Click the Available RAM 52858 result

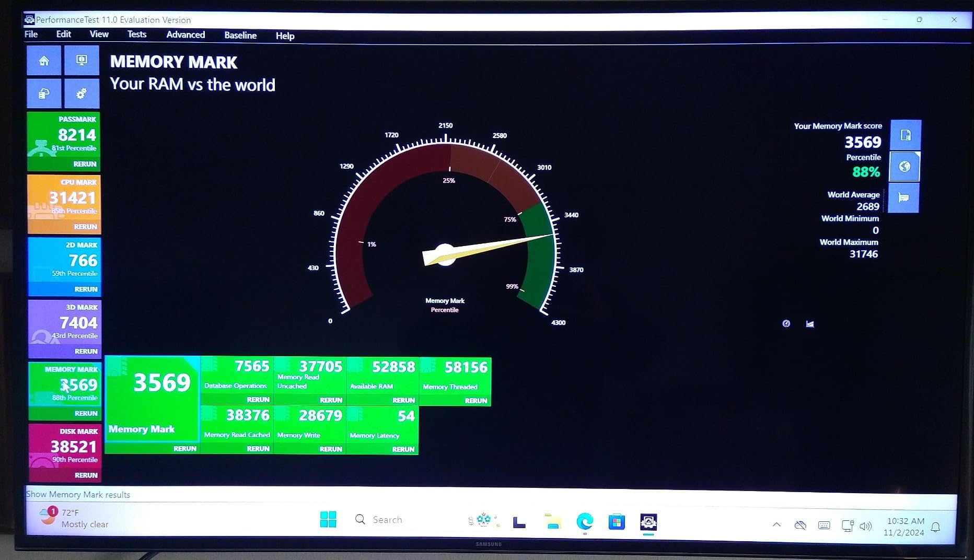click(382, 376)
